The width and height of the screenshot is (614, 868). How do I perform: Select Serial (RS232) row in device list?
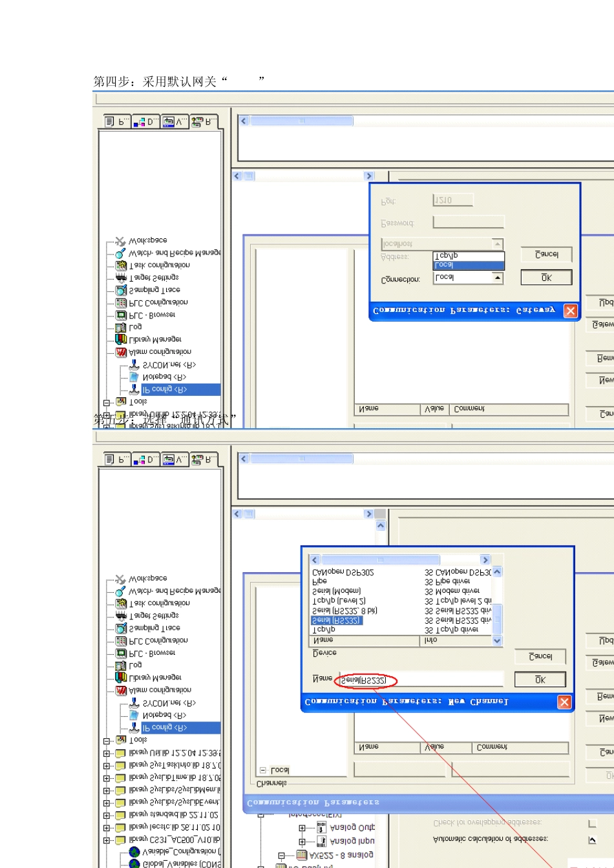pyautogui.click(x=337, y=620)
